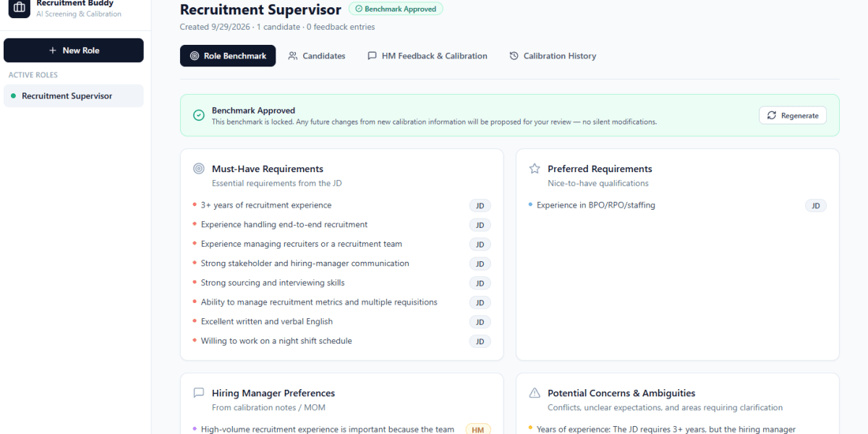Viewport: 868px width, 434px height.
Task: Click the refresh arrows icon on Regenerate
Action: coord(772,116)
